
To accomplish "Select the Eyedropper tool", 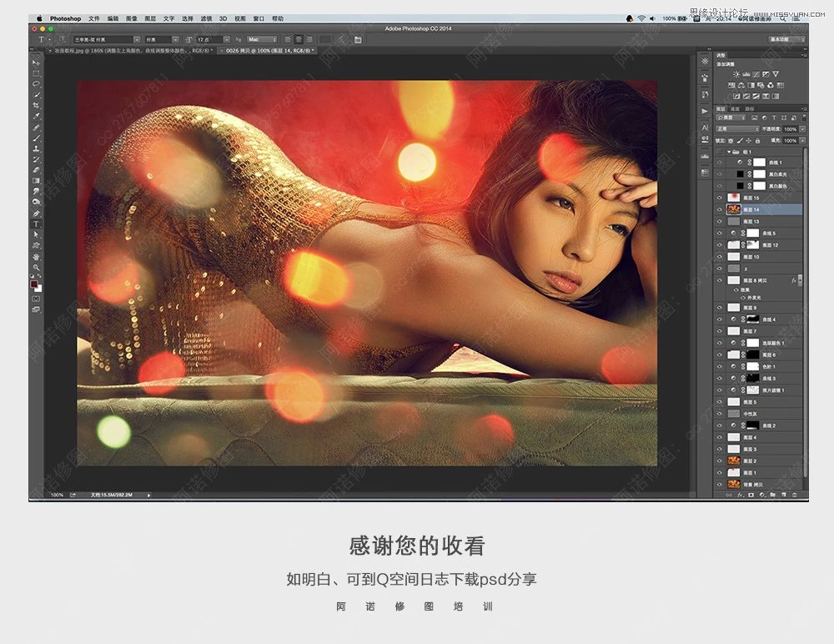I will [x=36, y=116].
